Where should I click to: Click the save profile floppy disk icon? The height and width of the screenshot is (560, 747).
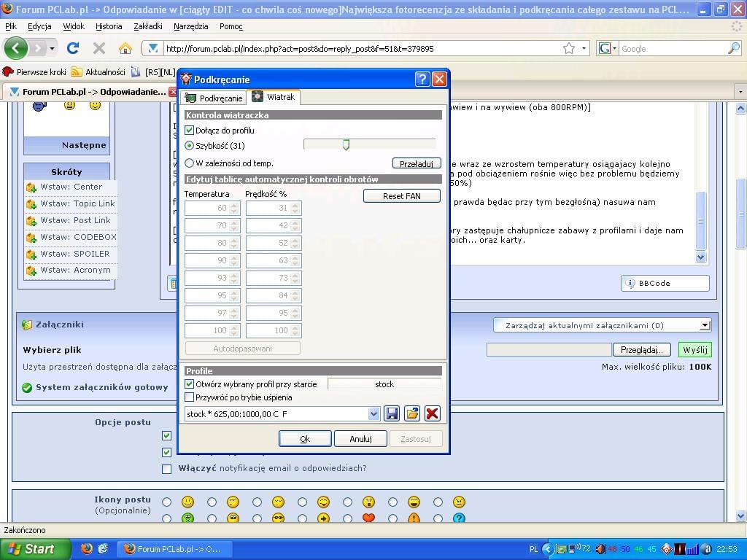coord(392,413)
